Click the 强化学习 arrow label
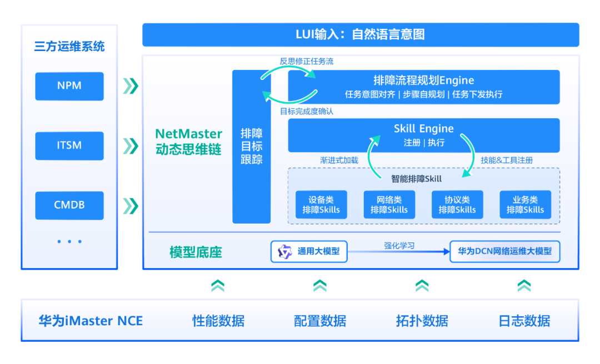Viewport: 600px width, 364px height. [399, 245]
